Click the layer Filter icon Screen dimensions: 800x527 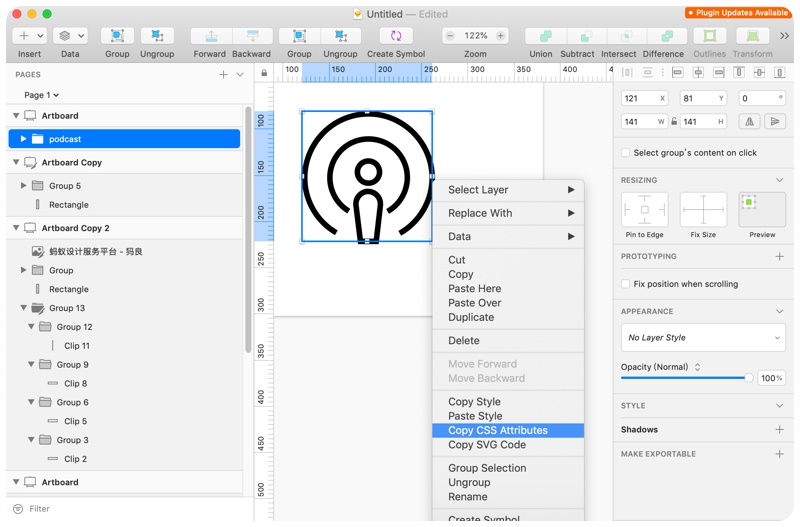tap(18, 509)
